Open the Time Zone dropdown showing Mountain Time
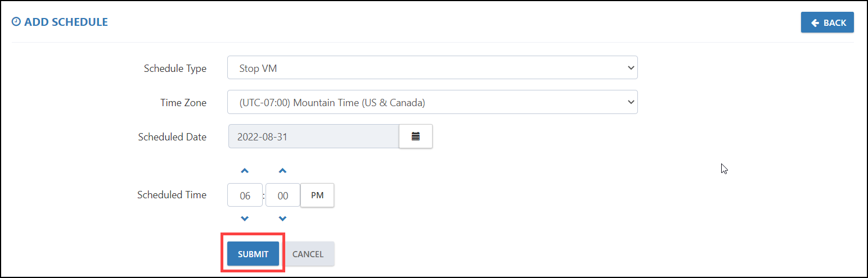868x278 pixels. pyautogui.click(x=433, y=102)
